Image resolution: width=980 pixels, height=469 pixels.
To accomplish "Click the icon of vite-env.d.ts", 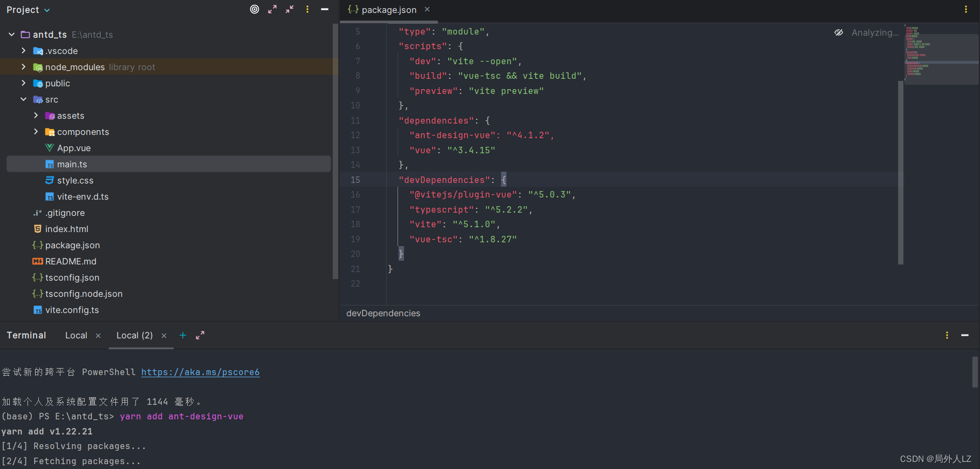I will pyautogui.click(x=50, y=197).
